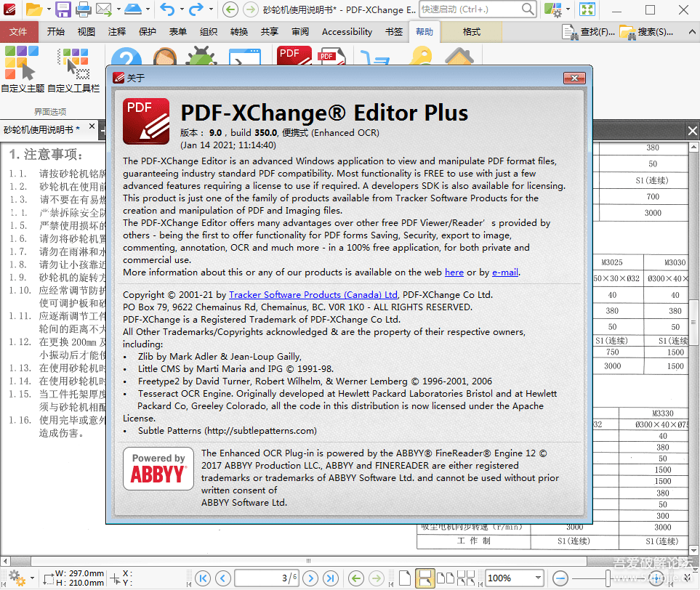Open Tracker Software Products (Canada) Ltd link

[x=313, y=295]
